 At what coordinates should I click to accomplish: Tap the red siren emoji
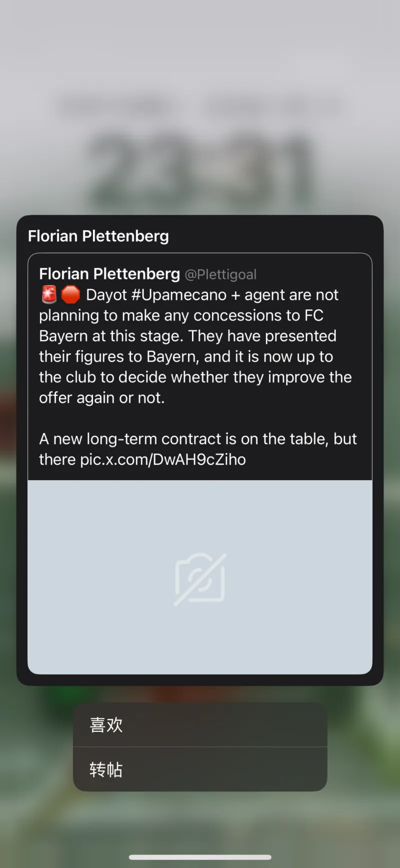49,295
